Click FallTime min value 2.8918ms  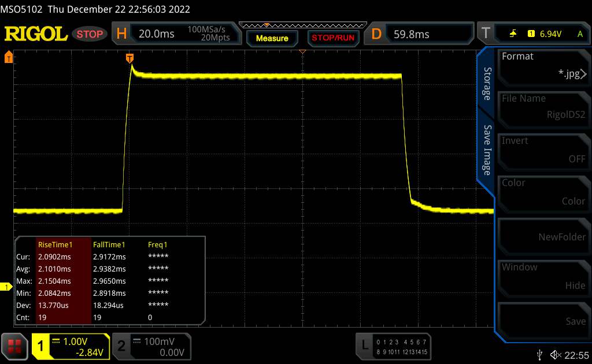pyautogui.click(x=109, y=293)
